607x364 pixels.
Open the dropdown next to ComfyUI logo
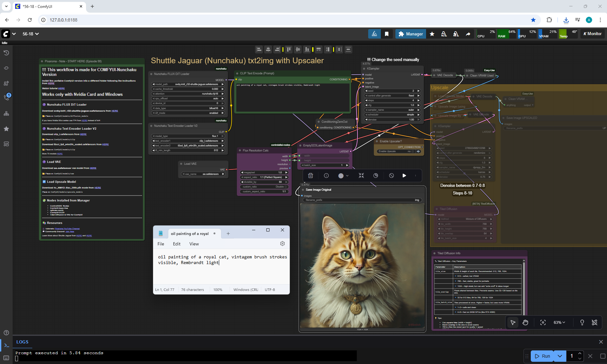click(x=14, y=34)
